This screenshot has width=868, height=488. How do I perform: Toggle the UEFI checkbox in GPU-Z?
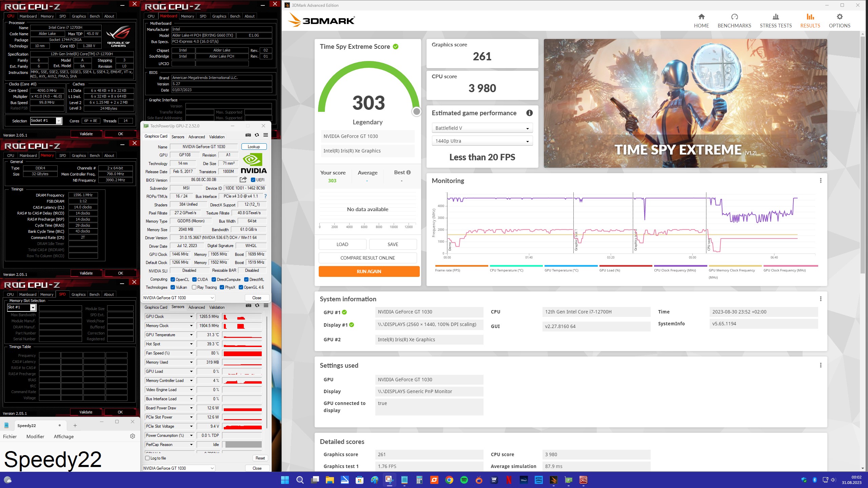(253, 180)
